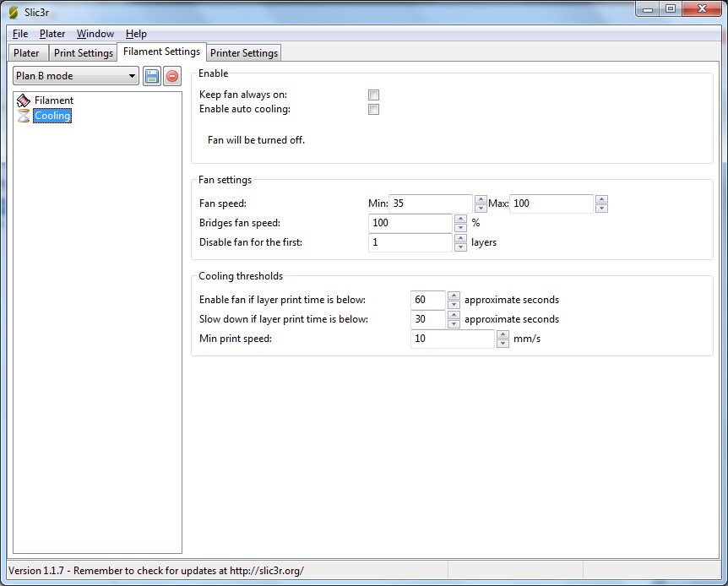The image size is (728, 586).
Task: Click the Disable fan for first layers field
Action: (410, 242)
